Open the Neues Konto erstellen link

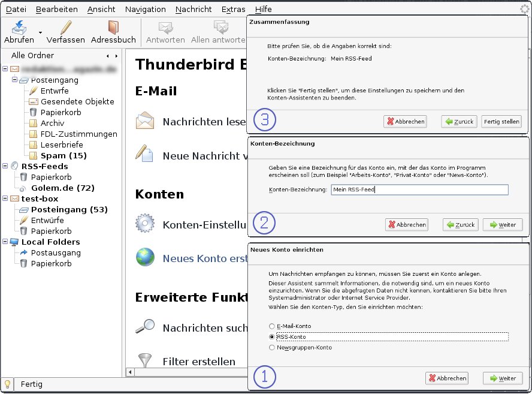coord(205,258)
